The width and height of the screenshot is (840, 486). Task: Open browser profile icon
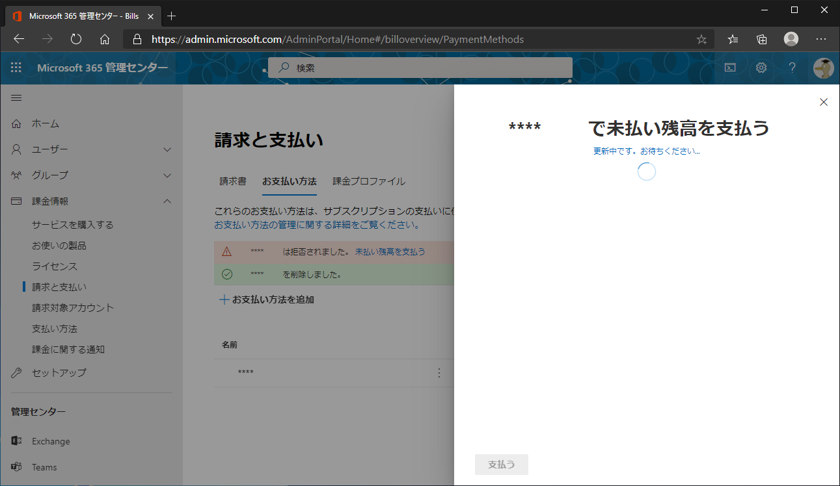[791, 39]
